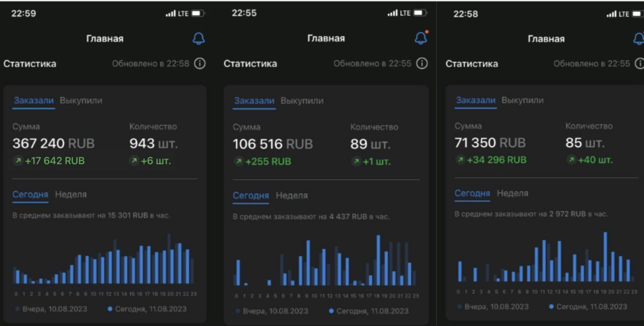Tap the 89 шт. quantity value

tap(370, 144)
